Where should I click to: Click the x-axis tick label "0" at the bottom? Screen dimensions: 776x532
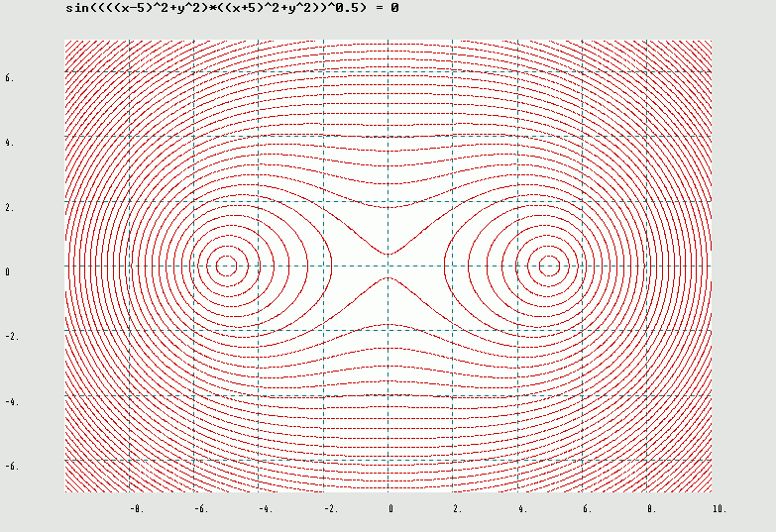pyautogui.click(x=390, y=509)
